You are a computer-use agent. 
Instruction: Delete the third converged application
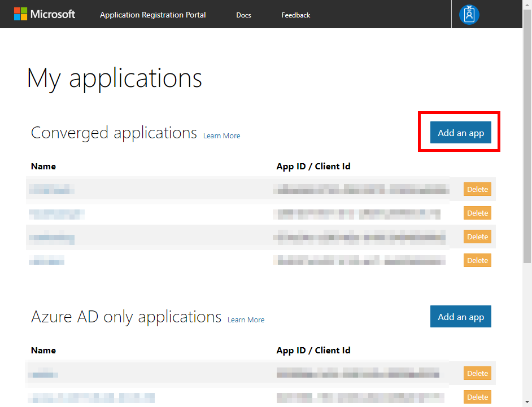click(477, 237)
